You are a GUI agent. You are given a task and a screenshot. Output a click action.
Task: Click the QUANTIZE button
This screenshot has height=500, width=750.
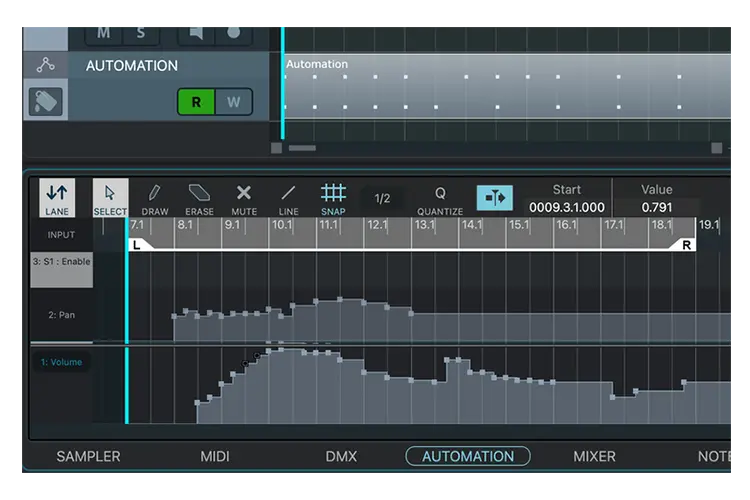point(440,200)
